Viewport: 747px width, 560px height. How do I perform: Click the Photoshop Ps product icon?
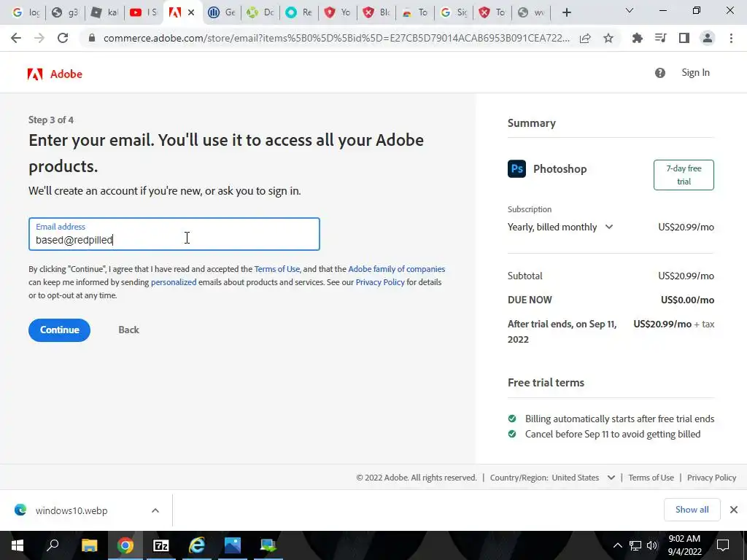pyautogui.click(x=516, y=168)
